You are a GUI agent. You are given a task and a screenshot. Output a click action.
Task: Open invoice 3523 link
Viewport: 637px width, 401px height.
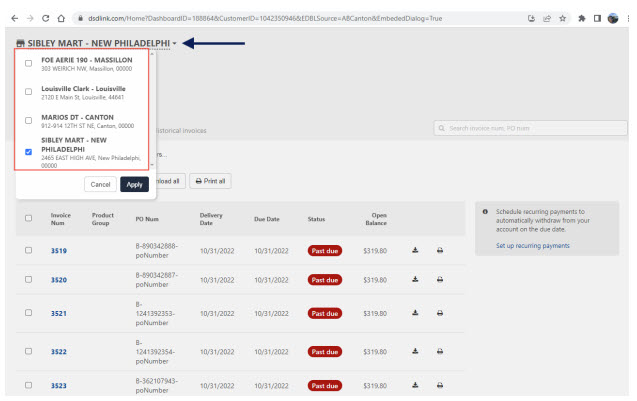pyautogui.click(x=58, y=386)
